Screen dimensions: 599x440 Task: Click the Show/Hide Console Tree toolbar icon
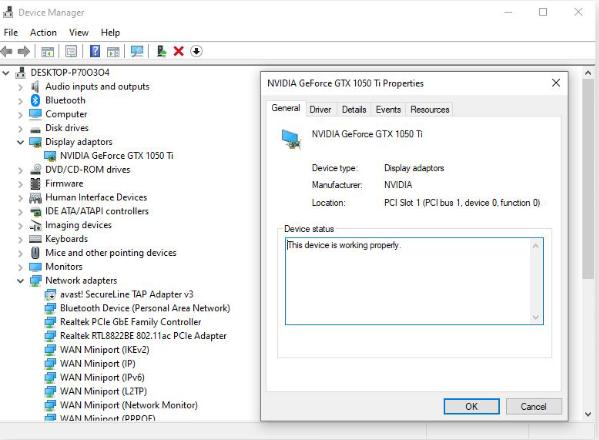pos(47,51)
